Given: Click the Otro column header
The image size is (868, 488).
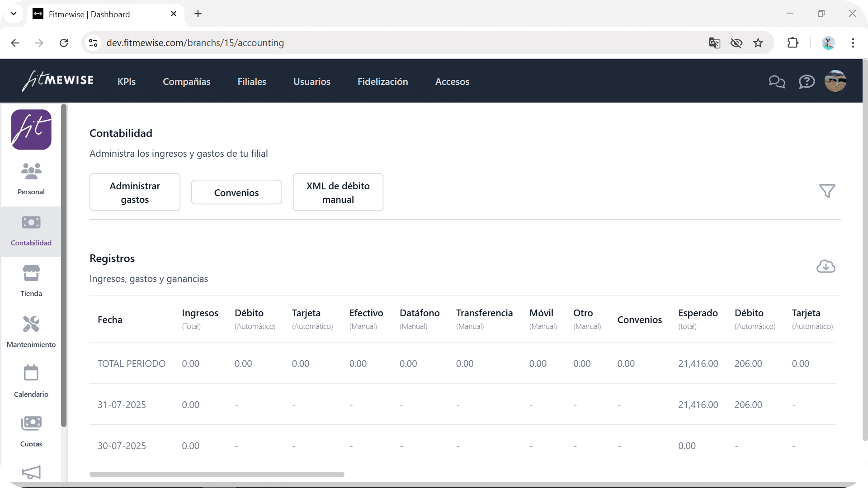Looking at the screenshot, I should coord(587,319).
